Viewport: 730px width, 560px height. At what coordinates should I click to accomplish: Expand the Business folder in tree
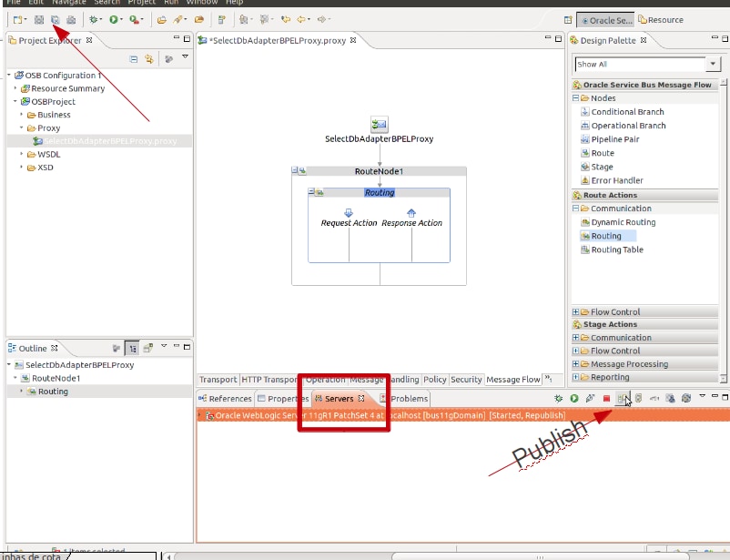pos(22,114)
